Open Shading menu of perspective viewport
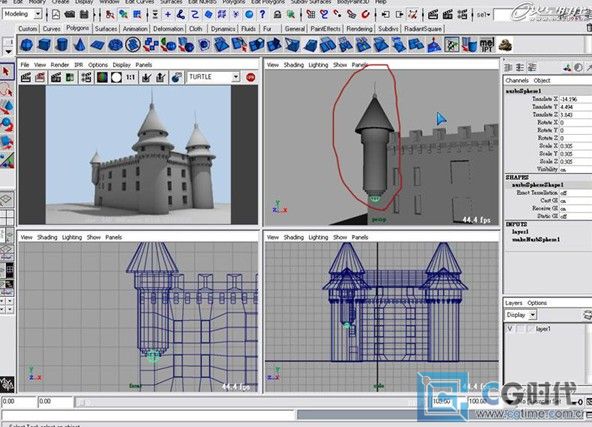The width and height of the screenshot is (592, 427). (x=293, y=65)
